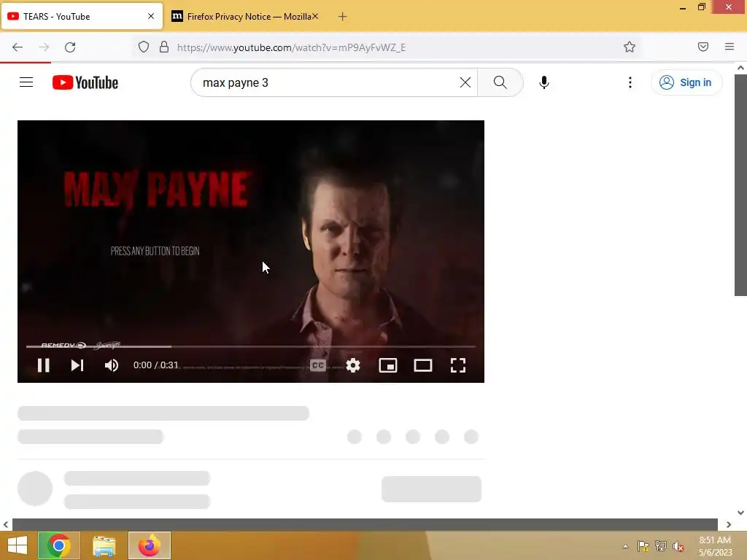The image size is (747, 560).
Task: Open the taskbar clock and date
Action: click(715, 546)
